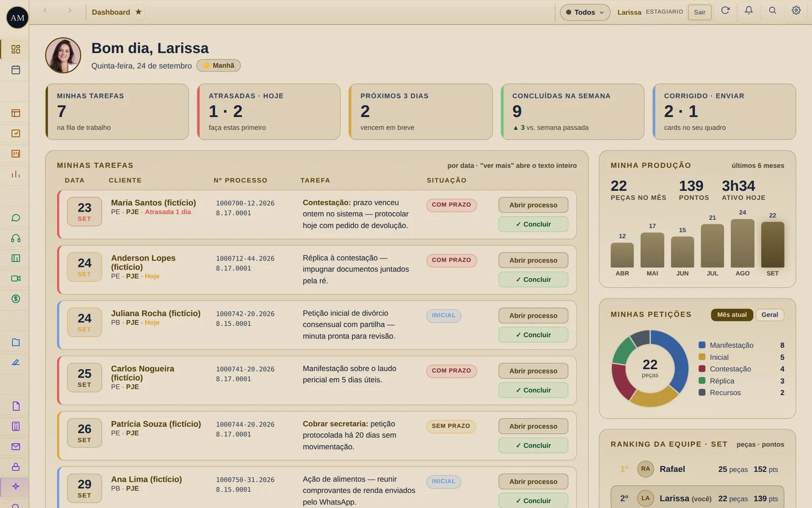Open the Concluídas na semana card
Image resolution: width=812 pixels, height=508 pixels.
(x=572, y=112)
